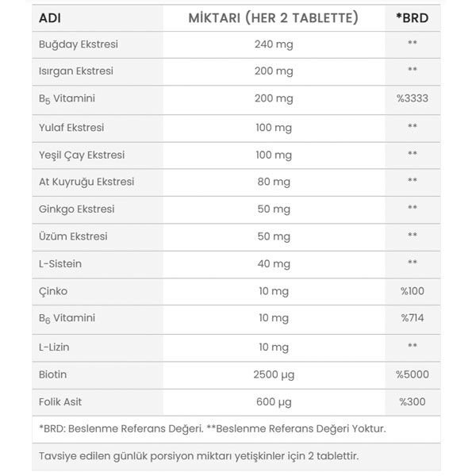Click the ADI column header
476x476 pixels.
pyautogui.click(x=50, y=17)
